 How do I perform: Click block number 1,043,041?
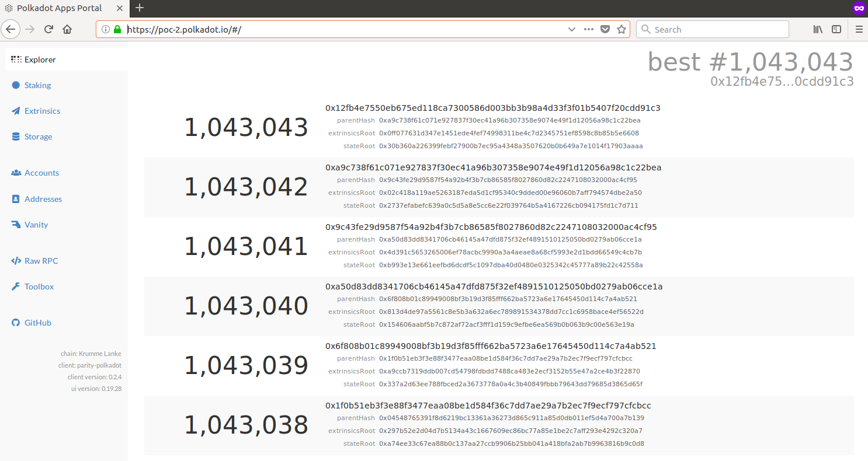(246, 247)
